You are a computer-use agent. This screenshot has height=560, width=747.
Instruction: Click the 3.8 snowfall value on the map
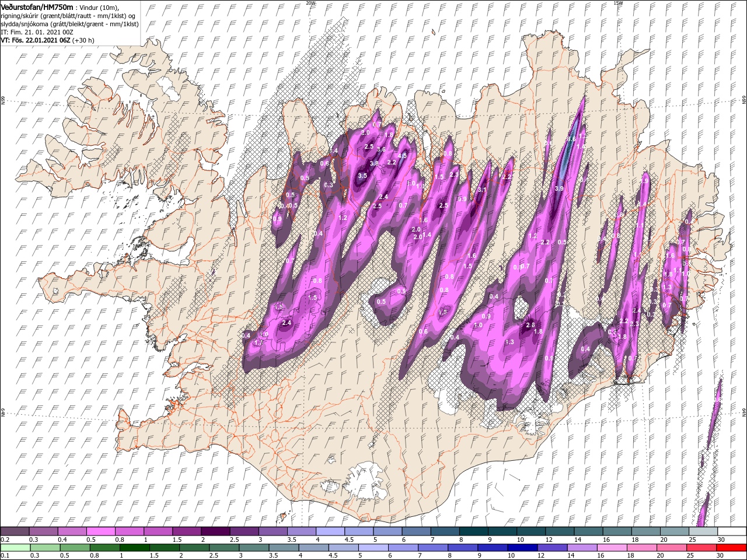click(374, 163)
